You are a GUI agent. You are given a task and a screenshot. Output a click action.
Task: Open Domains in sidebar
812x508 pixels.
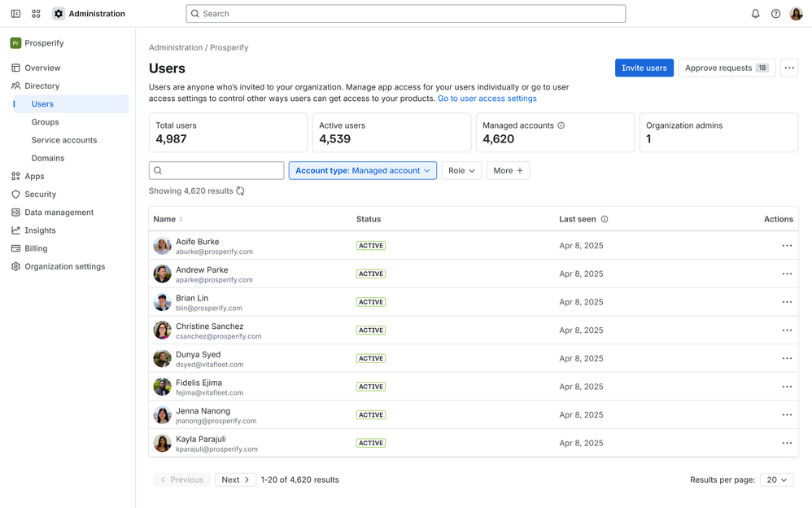48,158
